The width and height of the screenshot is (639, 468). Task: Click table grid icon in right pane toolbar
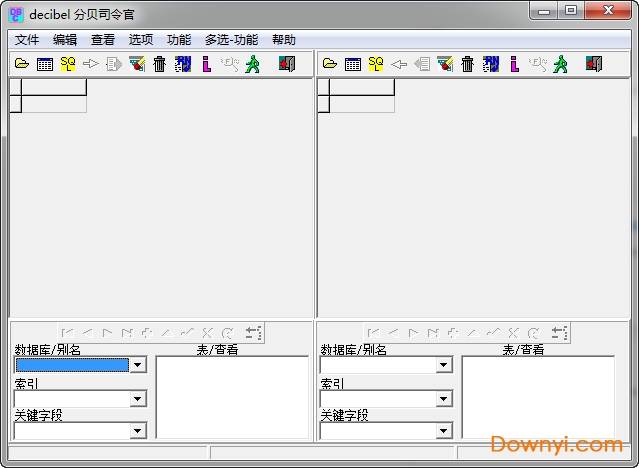(x=353, y=64)
